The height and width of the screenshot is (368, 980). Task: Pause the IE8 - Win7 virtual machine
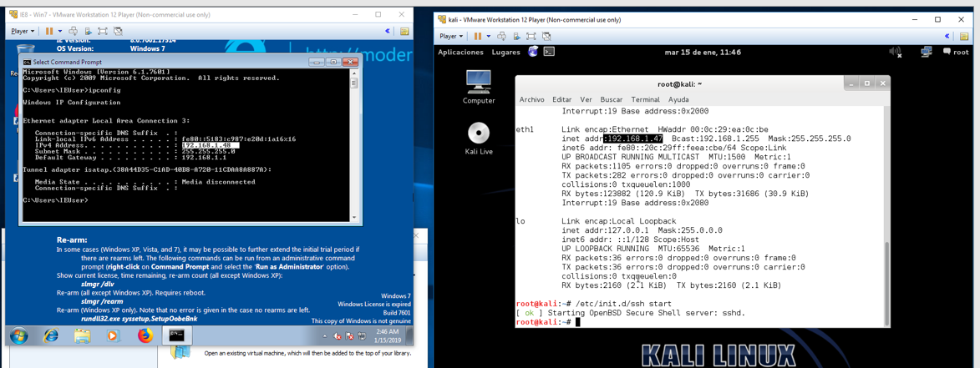click(48, 32)
